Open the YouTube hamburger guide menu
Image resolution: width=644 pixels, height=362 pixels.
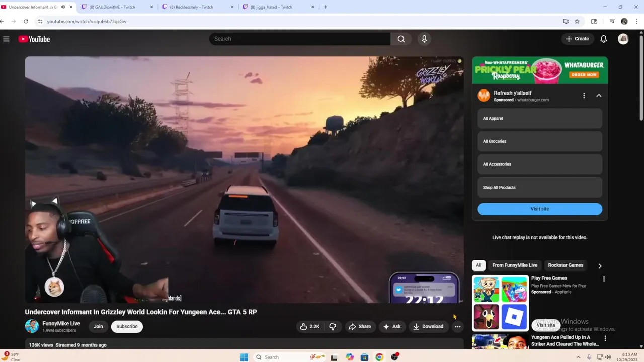click(6, 39)
